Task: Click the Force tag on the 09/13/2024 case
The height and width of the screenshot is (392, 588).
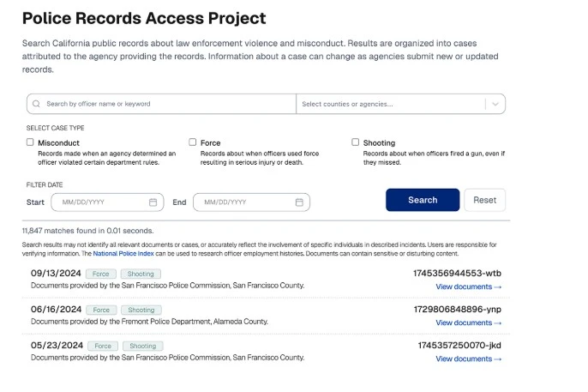Action: 101,274
